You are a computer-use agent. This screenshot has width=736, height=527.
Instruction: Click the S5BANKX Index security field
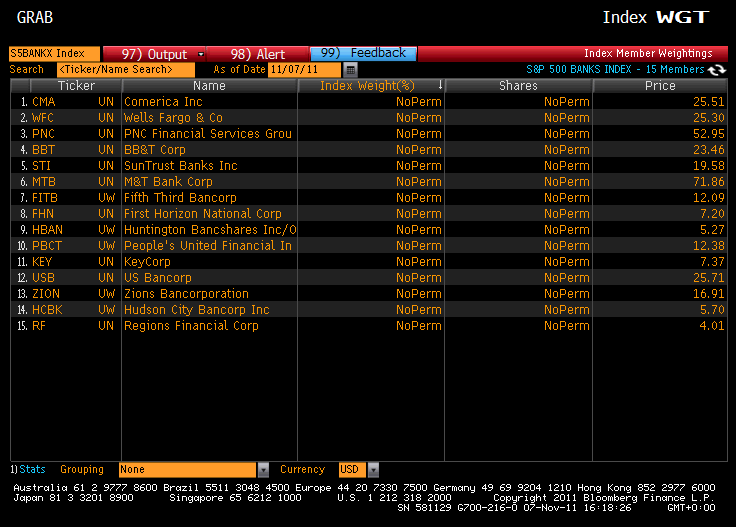click(54, 53)
